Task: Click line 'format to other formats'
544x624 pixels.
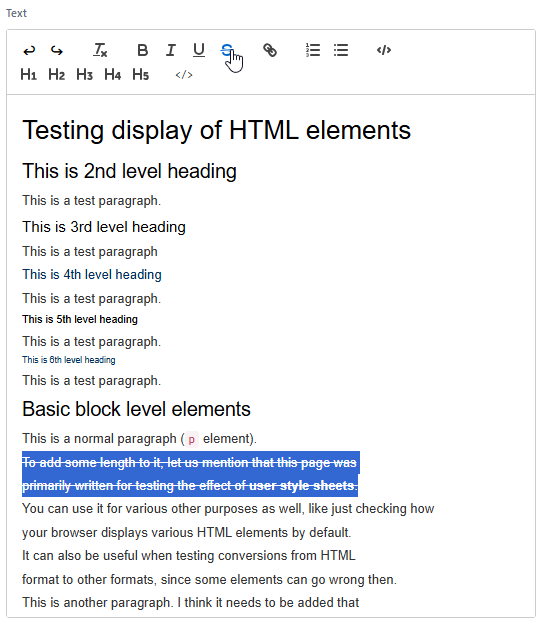Action: [209, 579]
